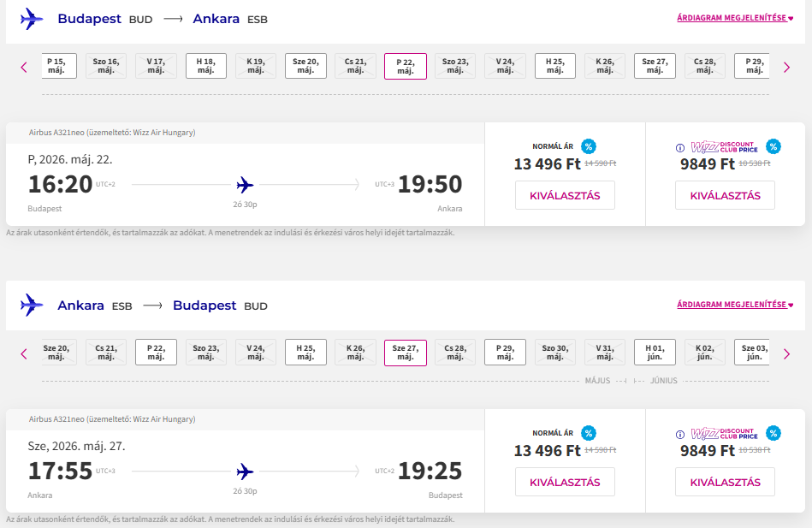
Task: Select return date H 01, jún.
Action: coord(655,353)
